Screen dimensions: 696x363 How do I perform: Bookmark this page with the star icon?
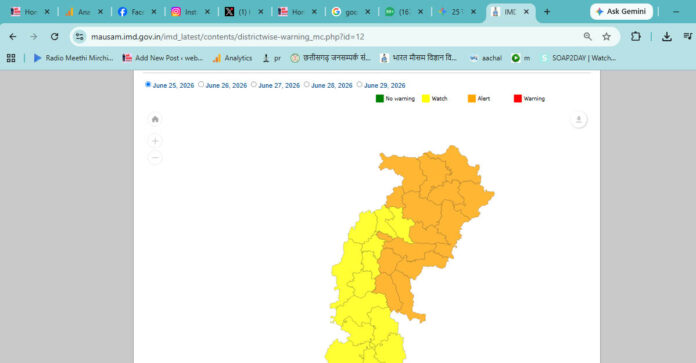point(606,37)
